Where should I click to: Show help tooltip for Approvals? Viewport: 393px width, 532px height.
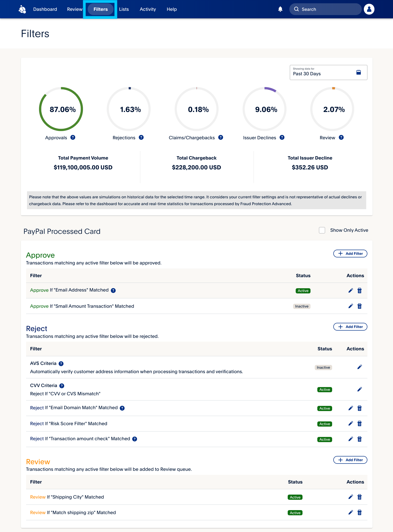(73, 137)
